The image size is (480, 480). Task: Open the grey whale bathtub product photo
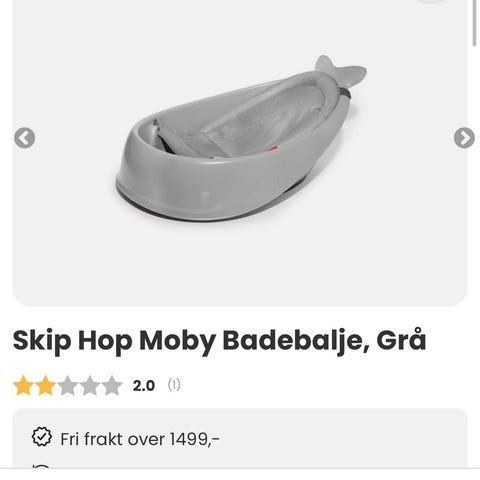[241, 139]
